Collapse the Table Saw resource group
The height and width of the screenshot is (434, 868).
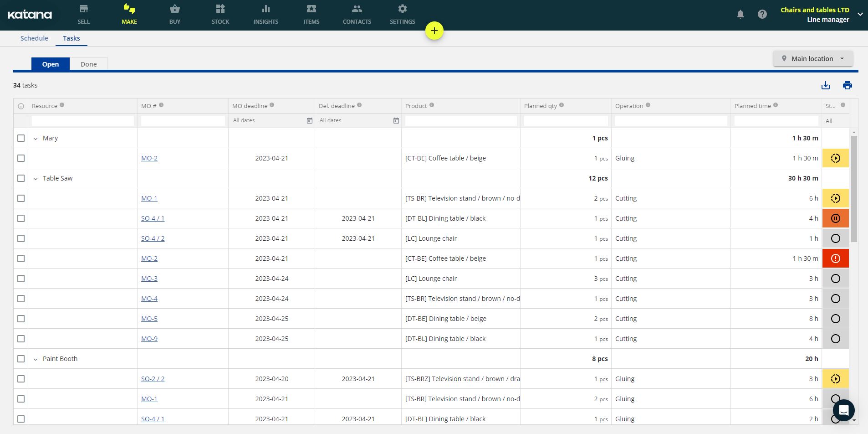coord(36,179)
